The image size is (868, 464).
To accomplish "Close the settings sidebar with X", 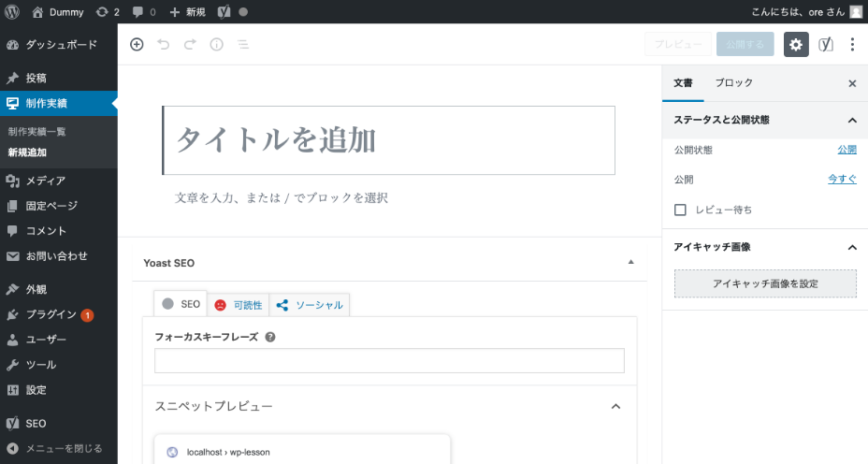I will tap(851, 83).
